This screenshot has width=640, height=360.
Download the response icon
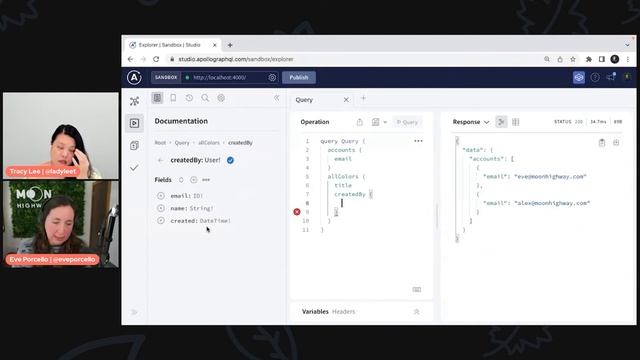616,142
